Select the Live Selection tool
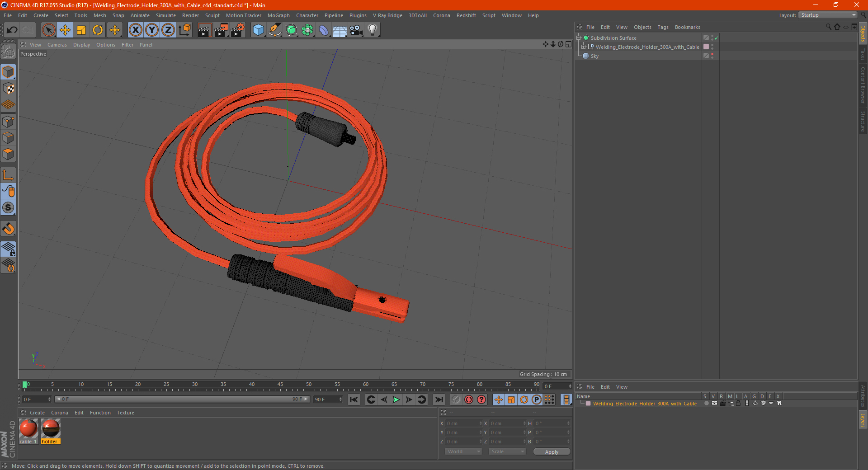 pyautogui.click(x=48, y=30)
